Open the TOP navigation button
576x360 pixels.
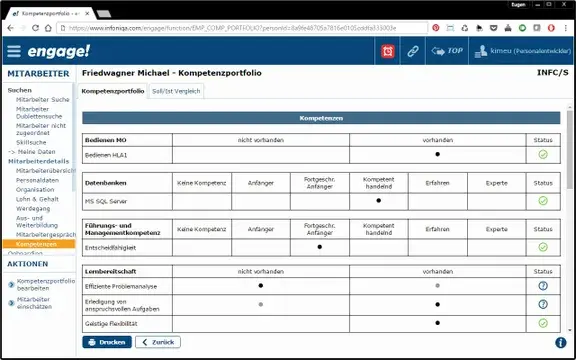point(447,51)
